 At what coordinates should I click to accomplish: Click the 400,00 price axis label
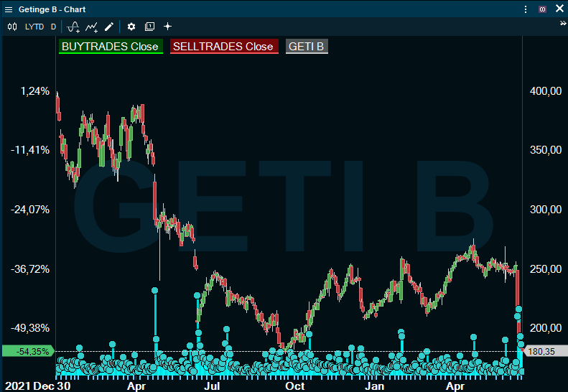click(x=546, y=91)
